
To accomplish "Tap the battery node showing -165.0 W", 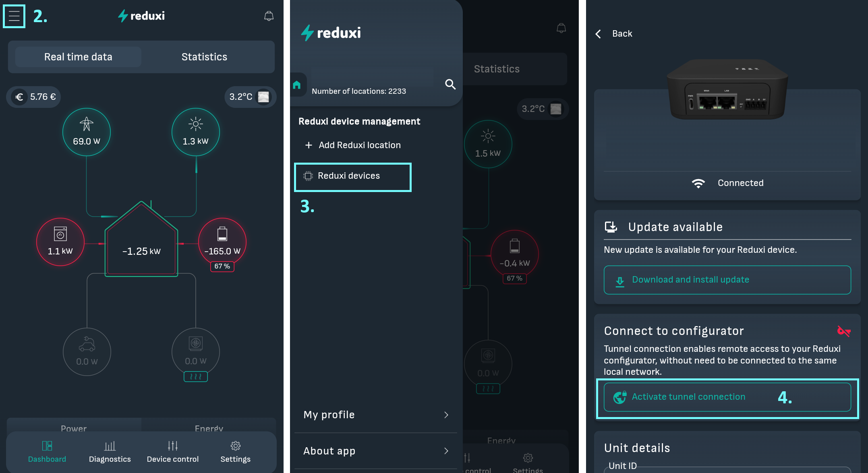I will 222,242.
